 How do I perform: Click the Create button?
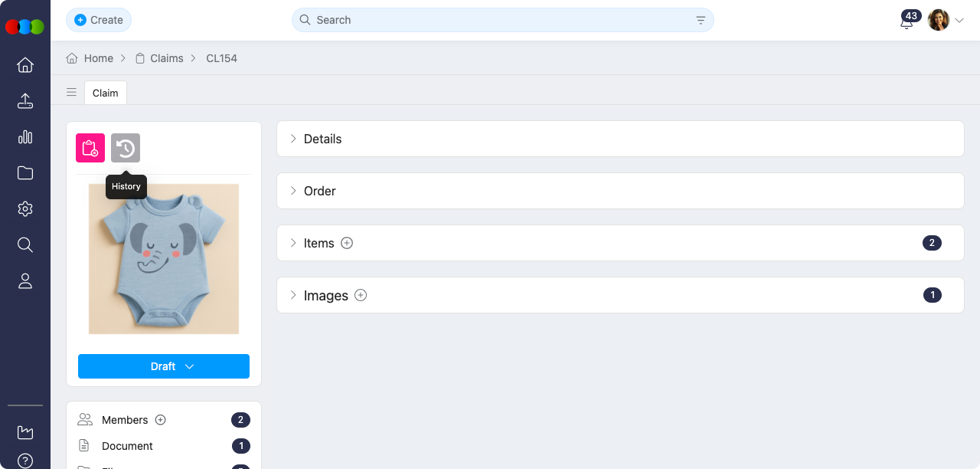coord(99,20)
